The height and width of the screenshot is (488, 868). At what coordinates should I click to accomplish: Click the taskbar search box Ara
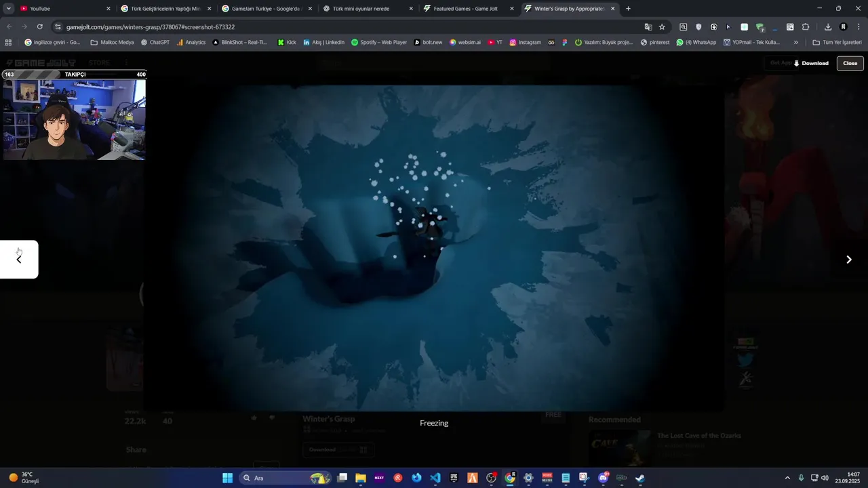click(x=285, y=478)
